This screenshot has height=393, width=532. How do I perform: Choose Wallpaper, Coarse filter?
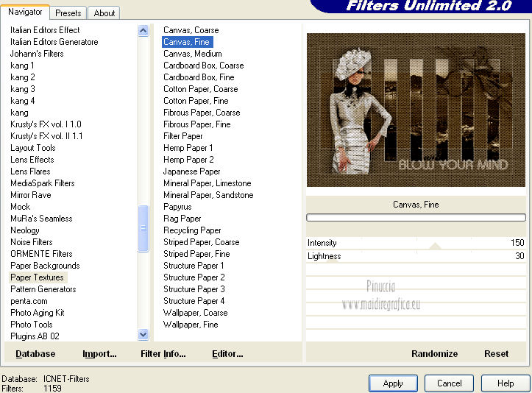[x=196, y=313]
